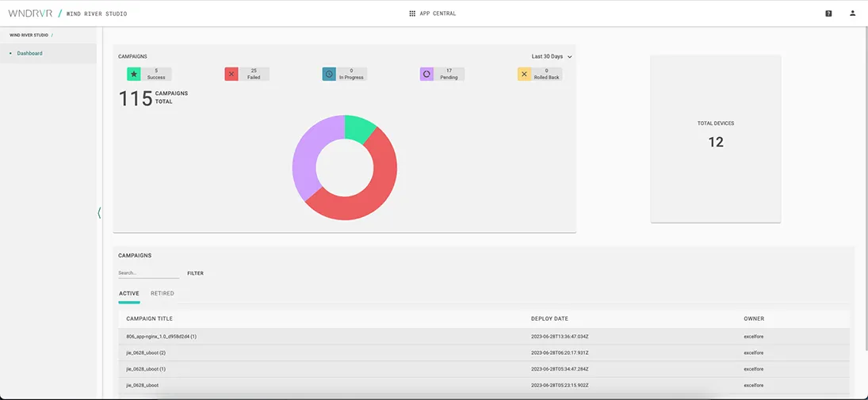Screen dimensions: 868x400
Task: Click the blue In Progress clock icon
Action: 329,74
